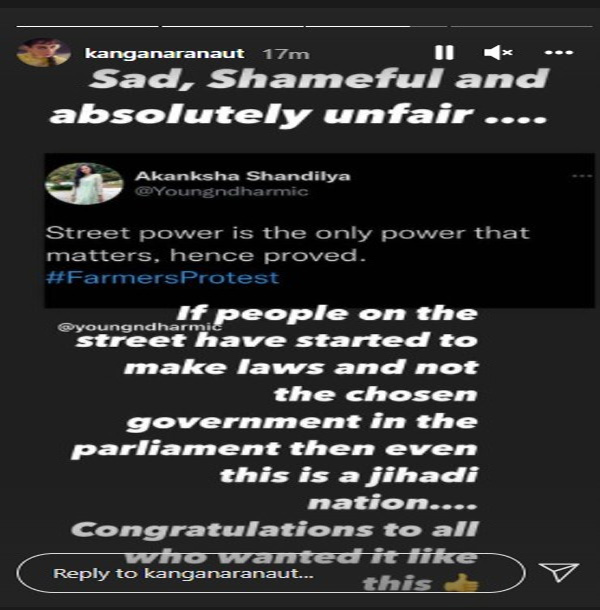Open Akanksha Shandilya's avatar in the tweet
This screenshot has height=610, width=600.
(x=84, y=184)
